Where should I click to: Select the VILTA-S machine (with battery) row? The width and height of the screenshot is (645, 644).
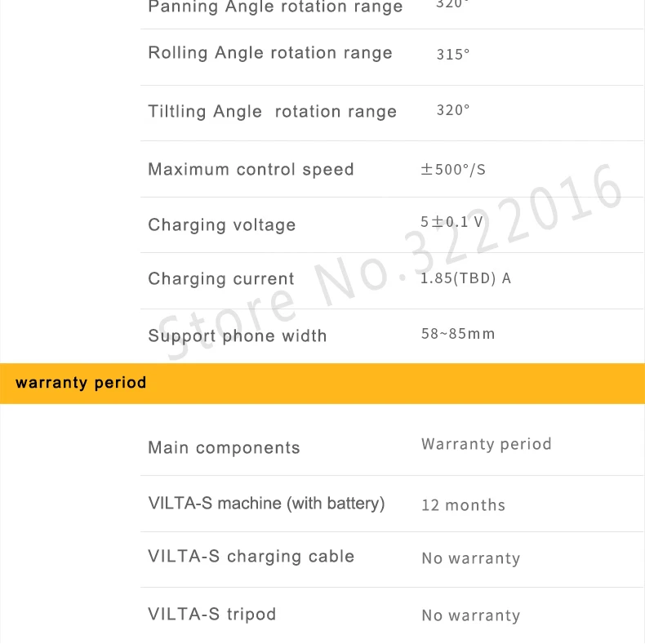click(x=391, y=504)
